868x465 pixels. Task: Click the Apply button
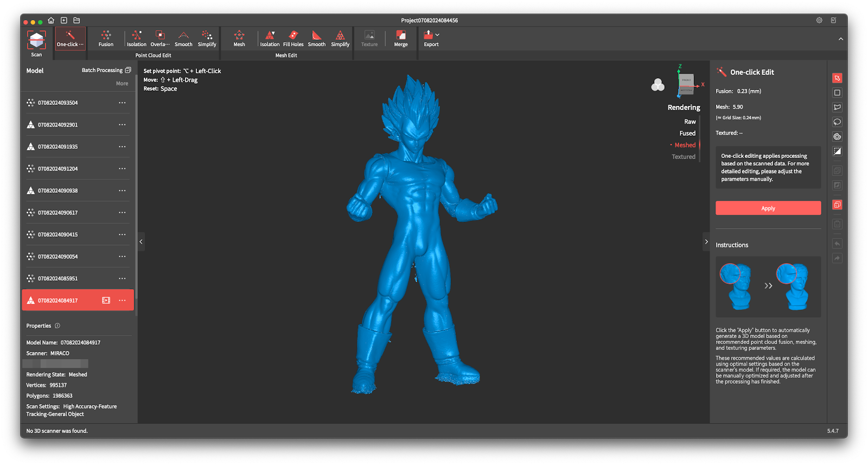pyautogui.click(x=768, y=208)
